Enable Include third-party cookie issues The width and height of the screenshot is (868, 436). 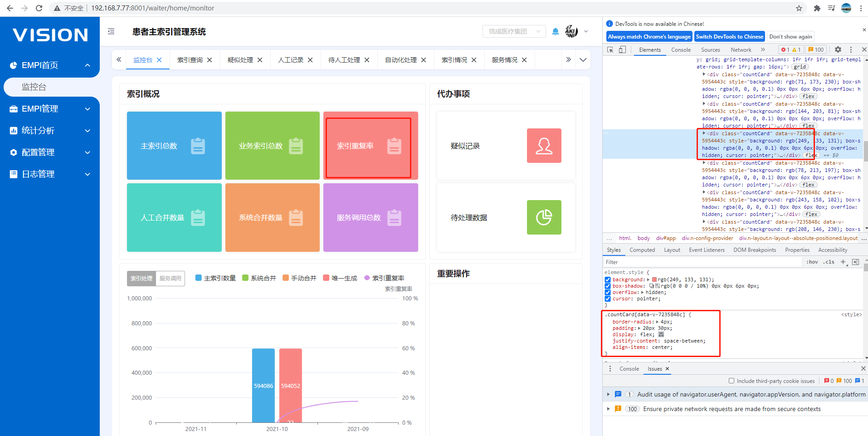731,381
